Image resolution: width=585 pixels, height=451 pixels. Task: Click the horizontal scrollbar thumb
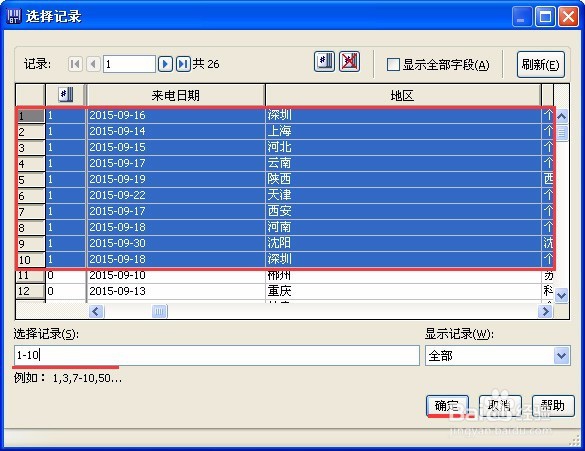(160, 311)
